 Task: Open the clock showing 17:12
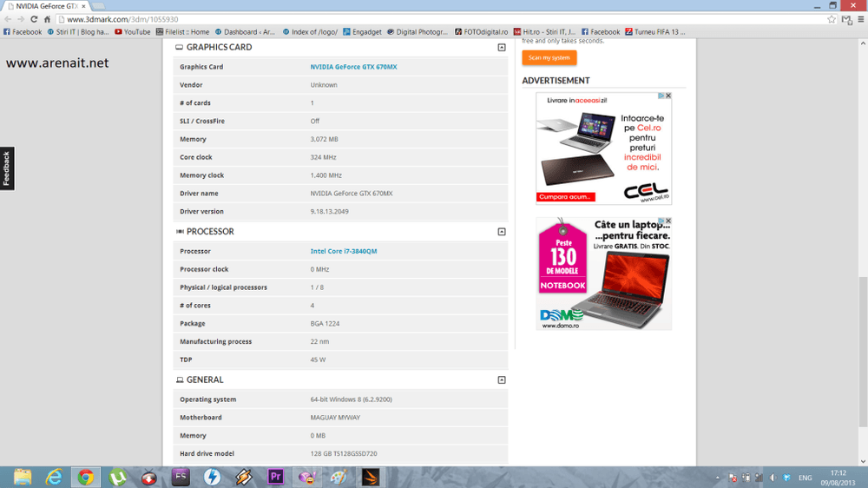[x=838, y=478]
